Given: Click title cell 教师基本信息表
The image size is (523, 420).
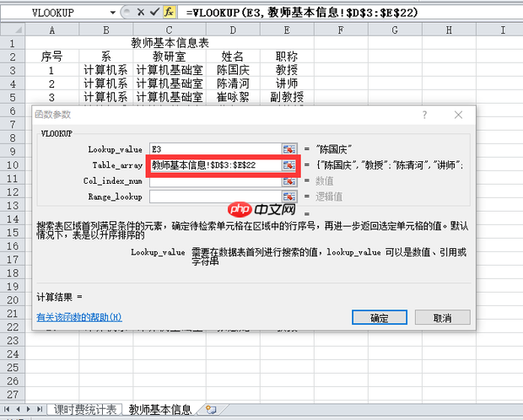Looking at the screenshot, I should (x=170, y=43).
